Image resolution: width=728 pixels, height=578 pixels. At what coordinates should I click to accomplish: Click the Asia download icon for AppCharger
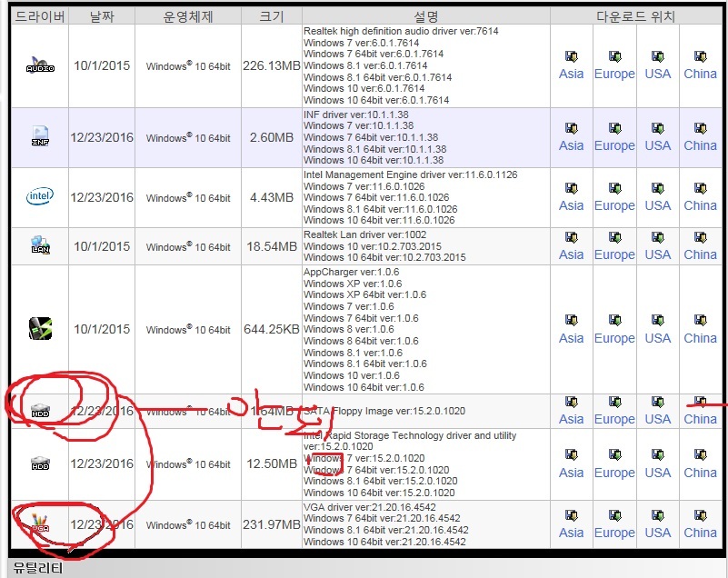pyautogui.click(x=571, y=320)
